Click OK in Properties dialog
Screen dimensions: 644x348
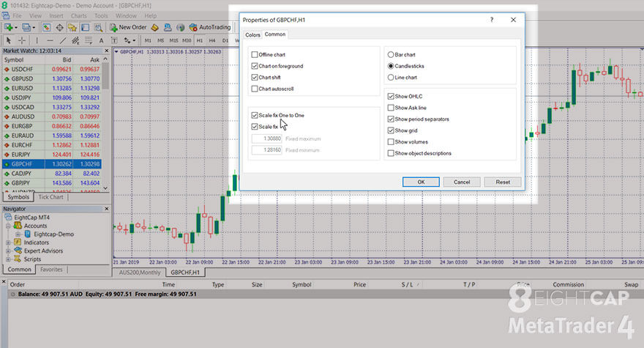(x=421, y=182)
